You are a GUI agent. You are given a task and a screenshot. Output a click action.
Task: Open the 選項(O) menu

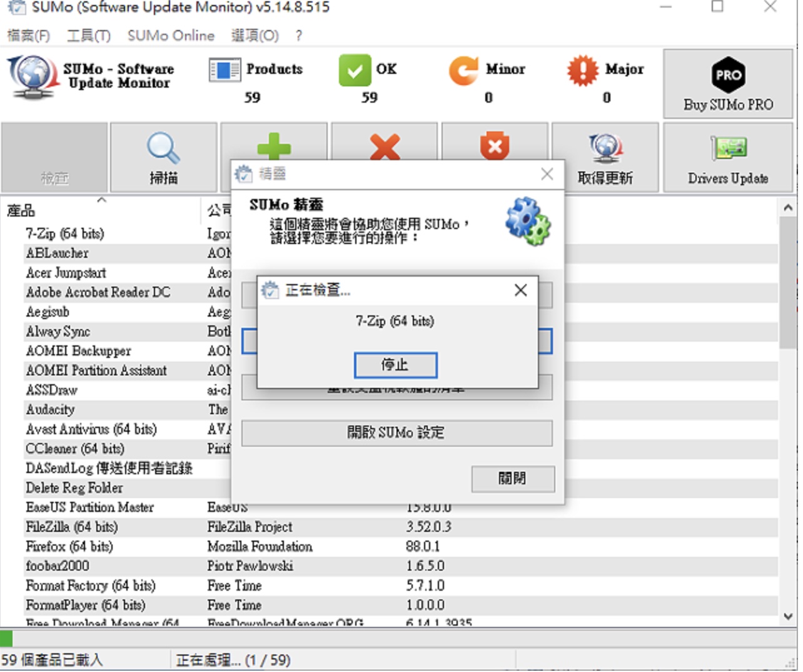pos(255,36)
